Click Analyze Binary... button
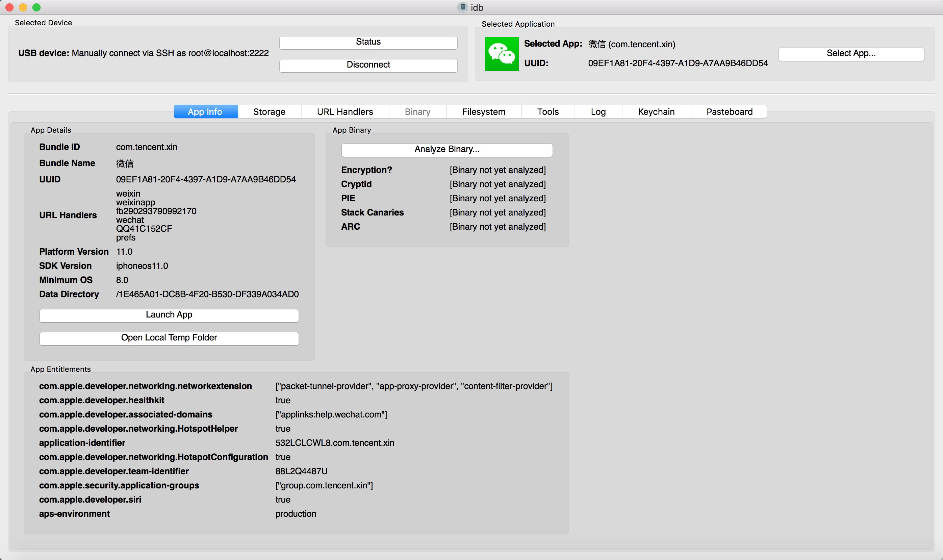The height and width of the screenshot is (560, 943). coord(447,150)
